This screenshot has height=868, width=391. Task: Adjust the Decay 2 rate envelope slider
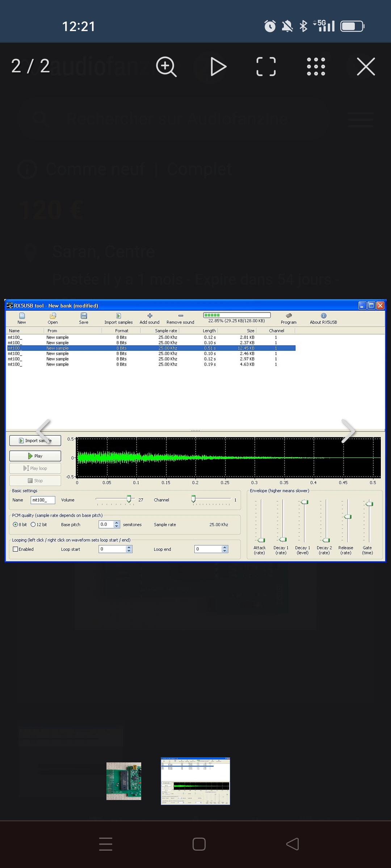coord(326,540)
